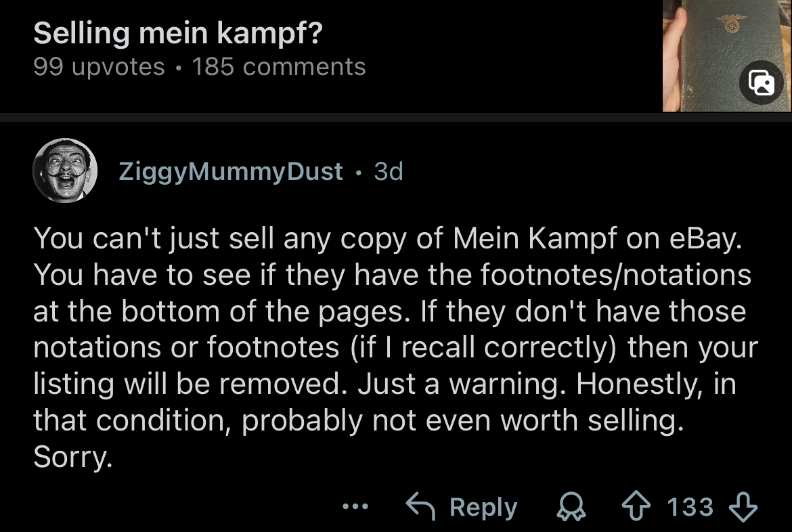The width and height of the screenshot is (792, 532).
Task: Click the "3d" comment timestamp
Action: coord(389,171)
